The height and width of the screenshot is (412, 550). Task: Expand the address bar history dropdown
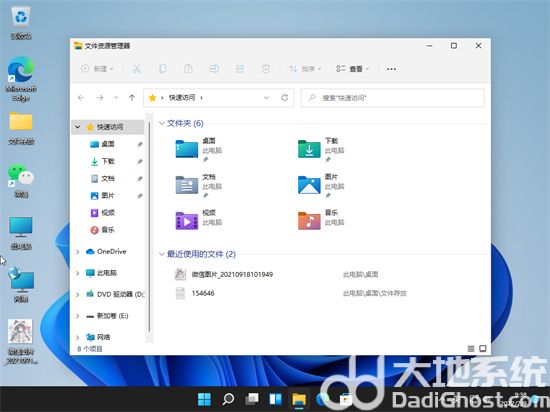tap(266, 98)
